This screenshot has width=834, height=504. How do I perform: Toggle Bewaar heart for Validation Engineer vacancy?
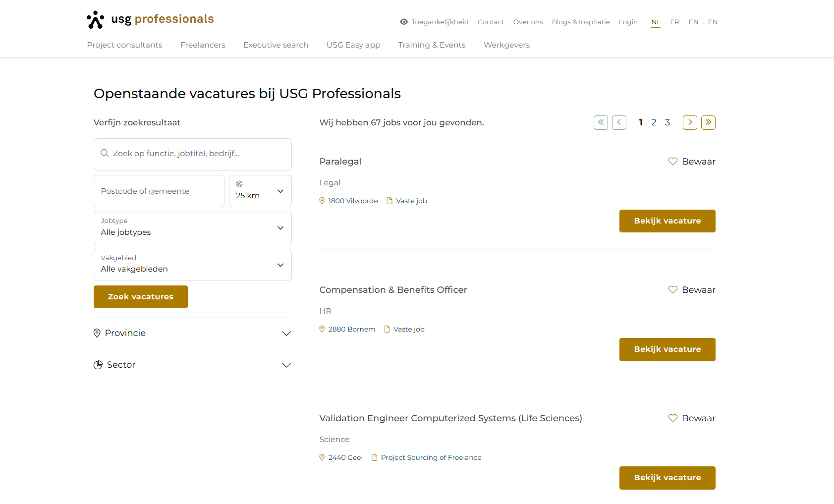672,418
